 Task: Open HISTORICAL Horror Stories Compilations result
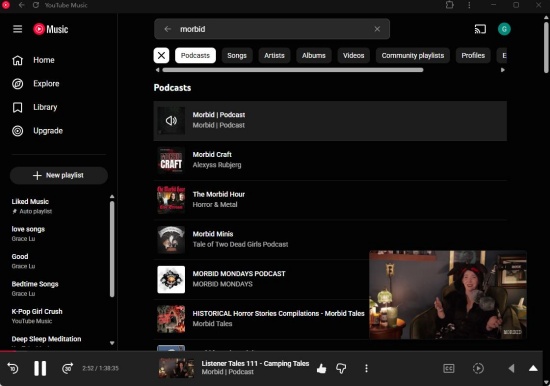(261, 319)
